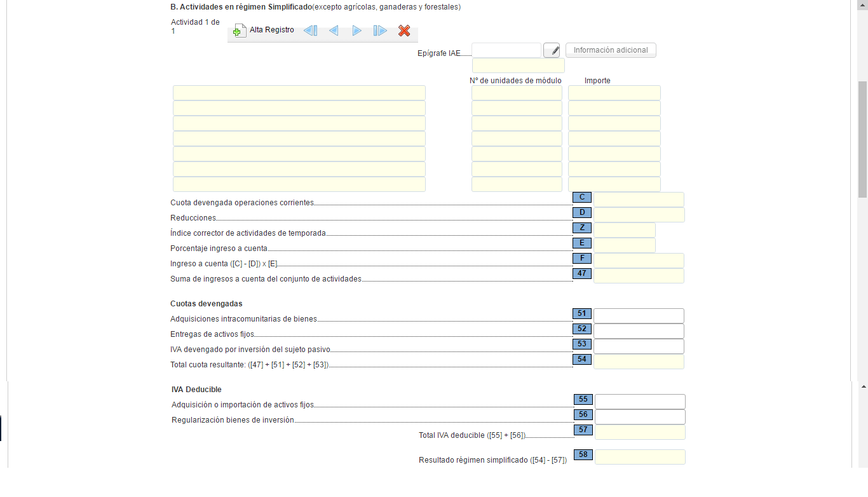Viewport: 868px width, 497px height.
Task: Click box 53 IVA devengado inversión field
Action: click(x=639, y=346)
